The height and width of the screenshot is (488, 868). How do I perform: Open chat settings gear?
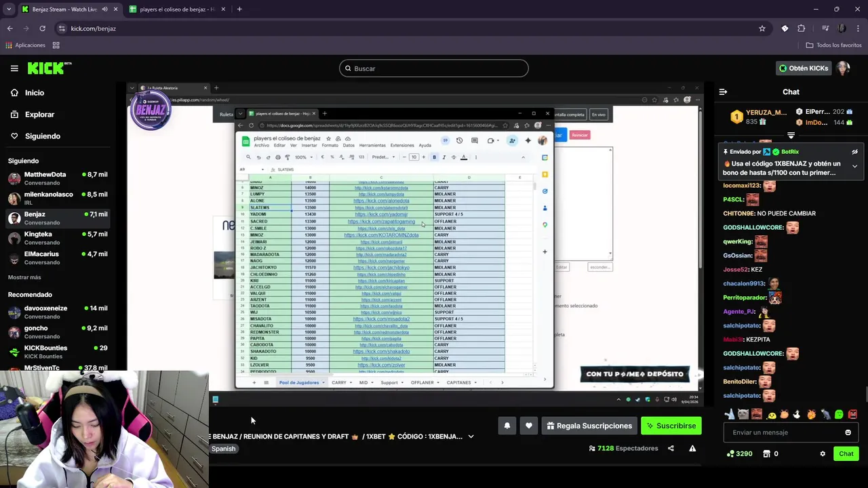[823, 453]
